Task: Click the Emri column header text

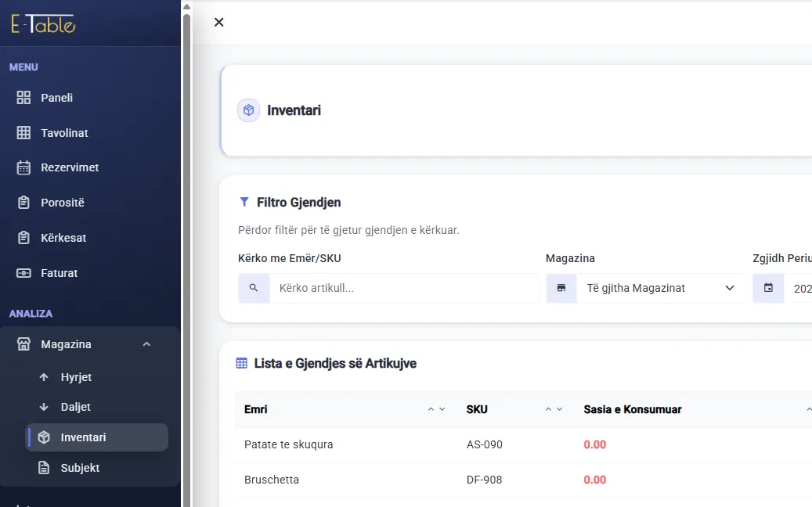Action: point(256,409)
